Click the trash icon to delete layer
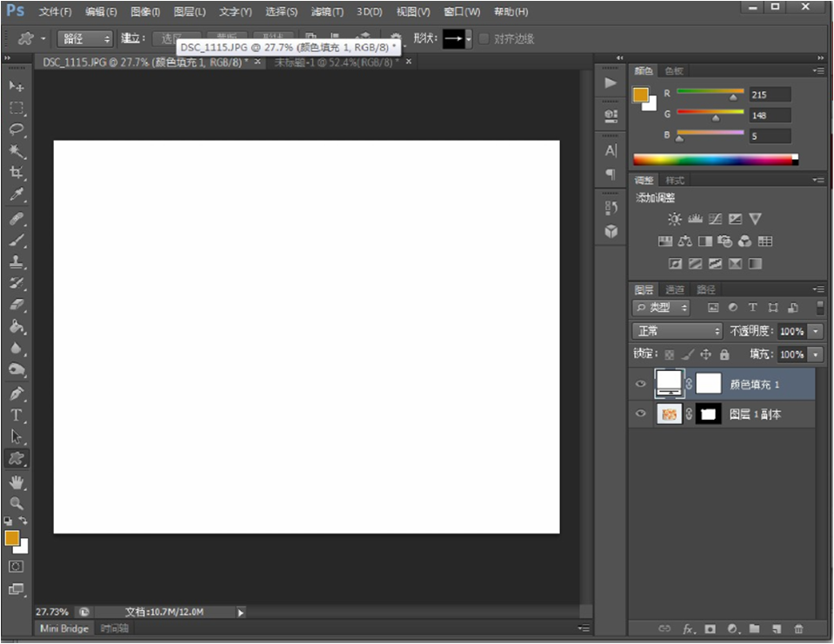This screenshot has width=834, height=644. tap(798, 628)
